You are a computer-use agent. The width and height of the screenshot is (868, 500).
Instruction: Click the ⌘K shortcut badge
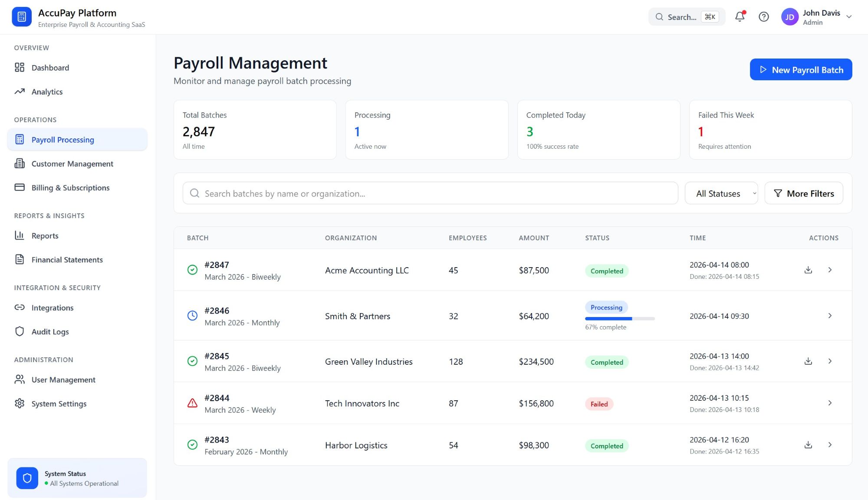[710, 17]
